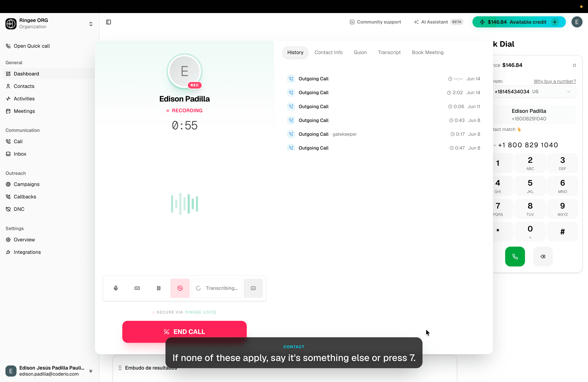
Task: Click call icon of 0:43 Outgoing Call
Action: click(291, 120)
